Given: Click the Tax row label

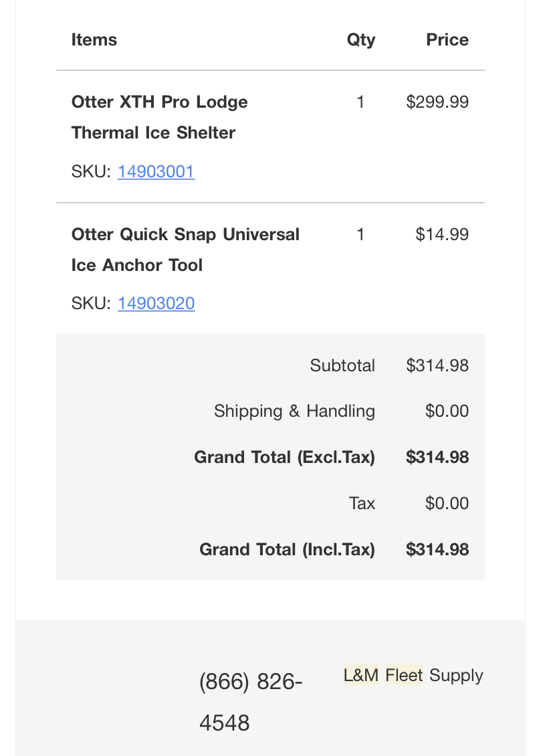Looking at the screenshot, I should pyautogui.click(x=362, y=503).
